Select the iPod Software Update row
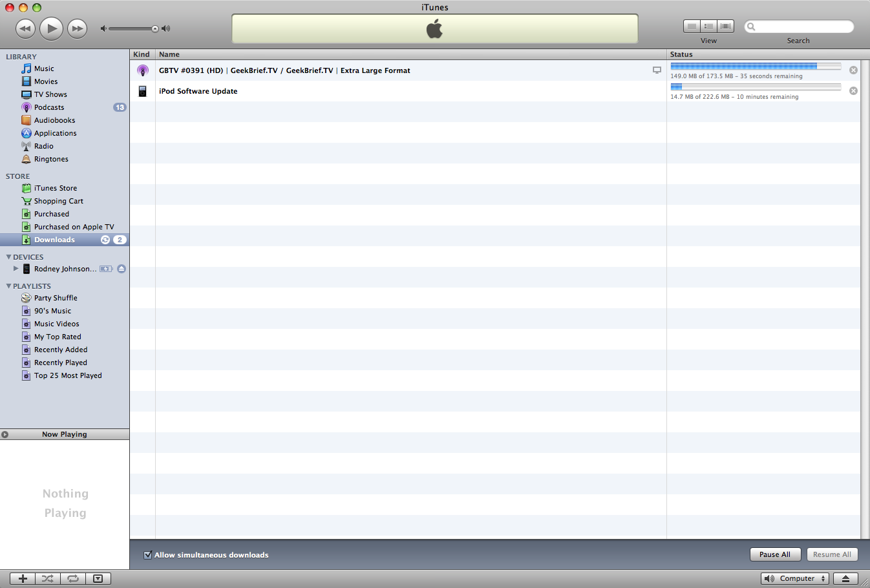Image resolution: width=870 pixels, height=588 pixels. click(x=495, y=91)
